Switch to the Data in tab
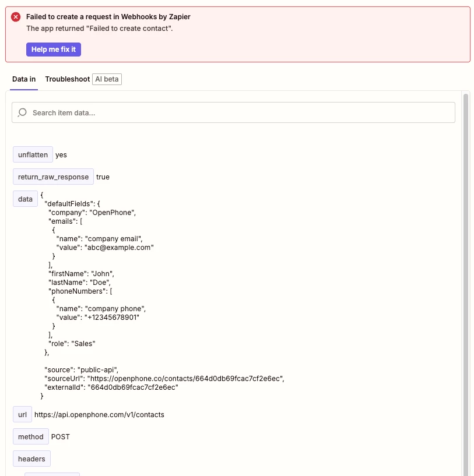This screenshot has height=476, width=474. pyautogui.click(x=24, y=79)
